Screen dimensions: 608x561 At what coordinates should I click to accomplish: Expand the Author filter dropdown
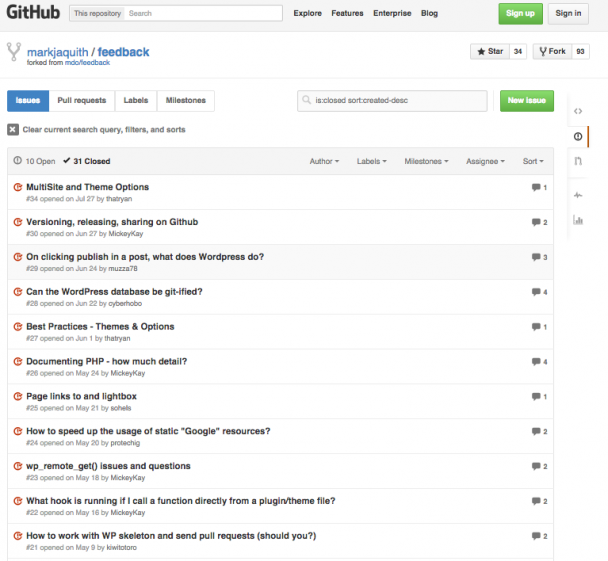pos(324,161)
